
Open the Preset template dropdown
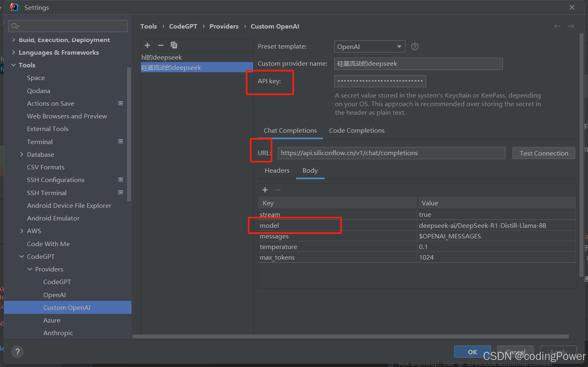click(370, 47)
